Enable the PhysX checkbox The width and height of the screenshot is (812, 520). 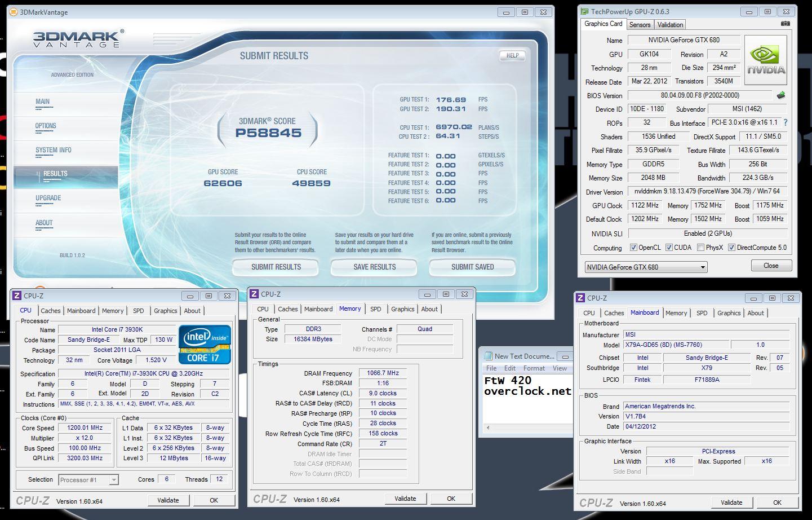coord(700,248)
